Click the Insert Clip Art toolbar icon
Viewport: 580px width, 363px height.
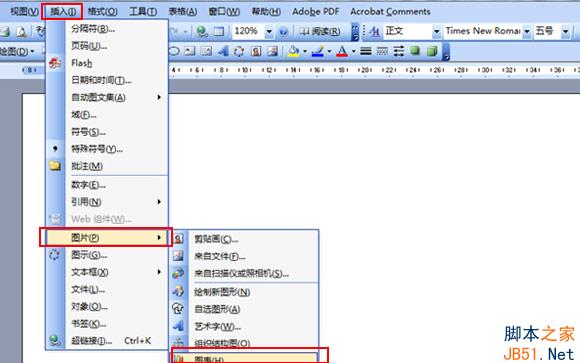tap(256, 51)
